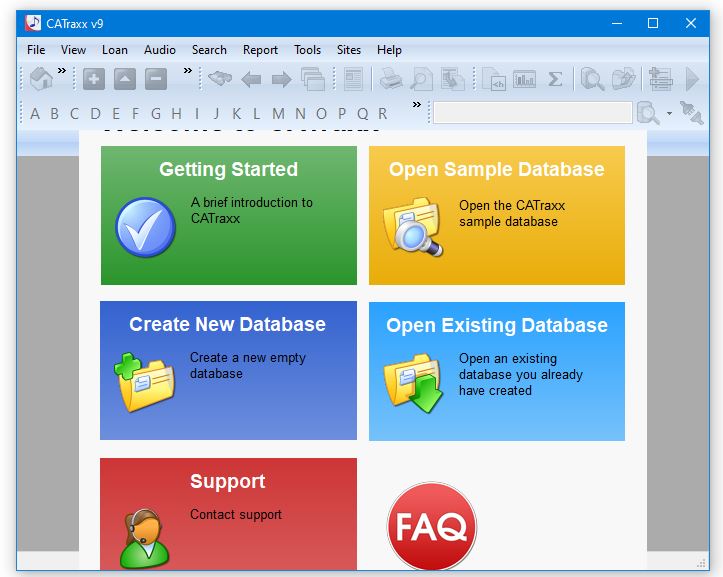Maximize the CATraxx window
Screen dimensions: 723x577
tap(653, 23)
